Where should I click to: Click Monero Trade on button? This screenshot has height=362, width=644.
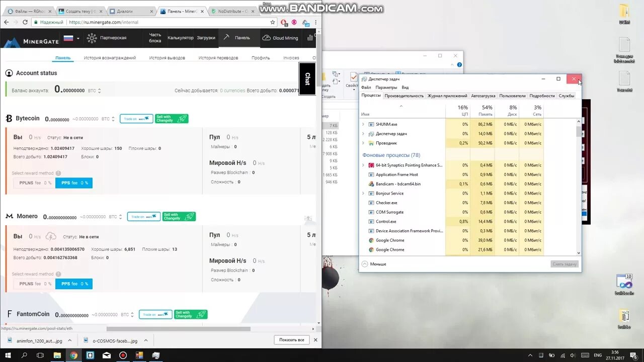click(143, 217)
